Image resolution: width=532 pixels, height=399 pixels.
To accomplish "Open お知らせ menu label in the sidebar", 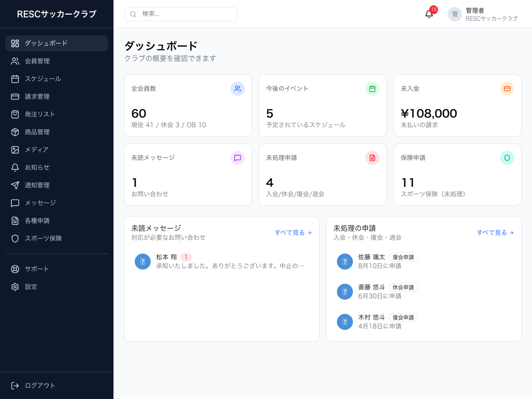I will [x=37, y=168].
